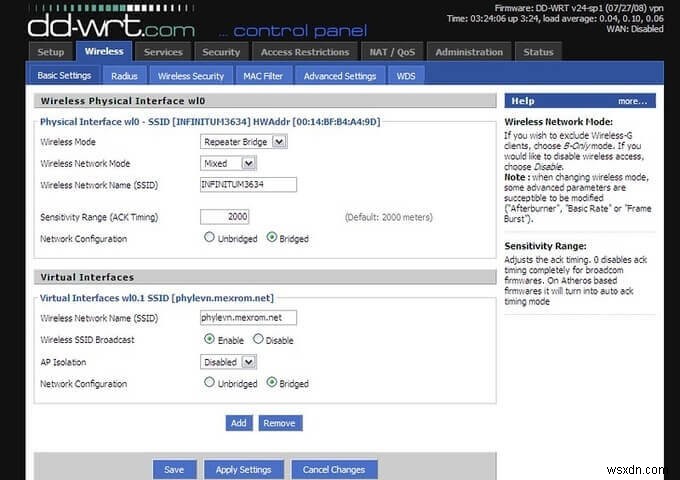Click the Sensitivity Range: help heading
The image size is (680, 480).
[x=545, y=246]
